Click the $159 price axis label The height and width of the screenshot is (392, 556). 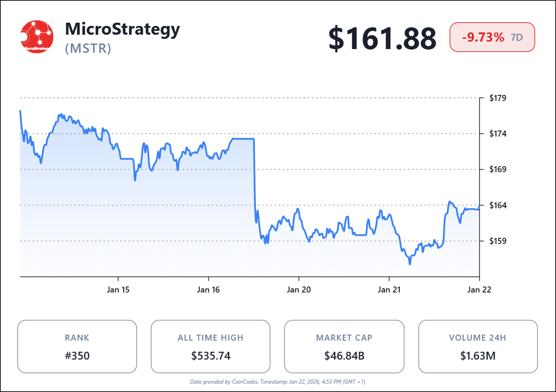click(x=498, y=241)
